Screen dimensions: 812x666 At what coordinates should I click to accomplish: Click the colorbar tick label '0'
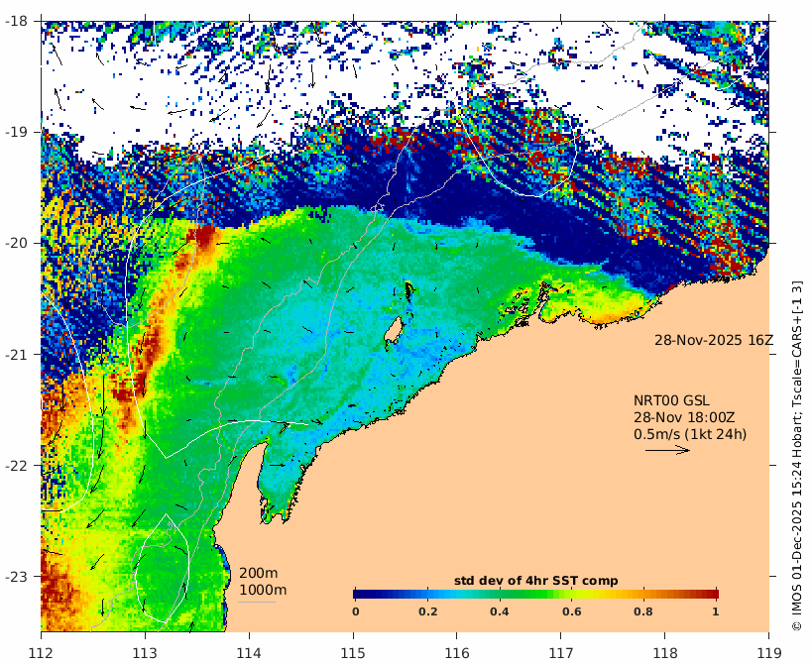click(x=355, y=611)
